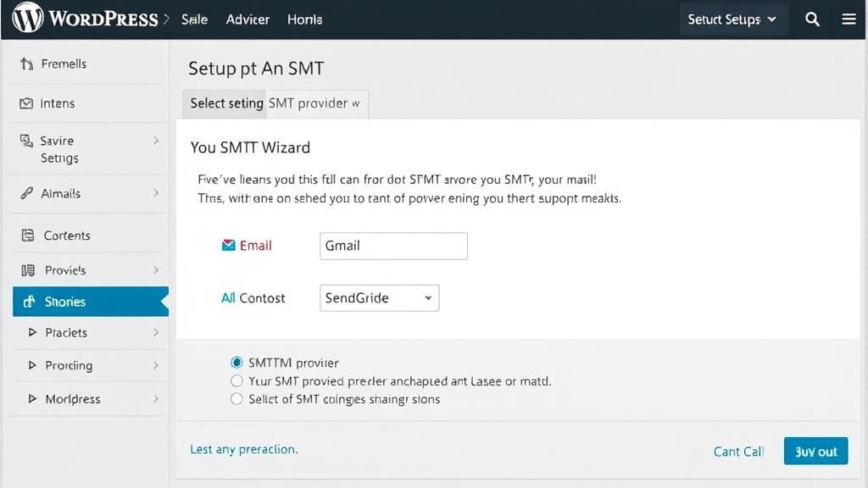This screenshot has width=868, height=488.
Task: Open the Fremells sidebar item
Action: [x=64, y=63]
